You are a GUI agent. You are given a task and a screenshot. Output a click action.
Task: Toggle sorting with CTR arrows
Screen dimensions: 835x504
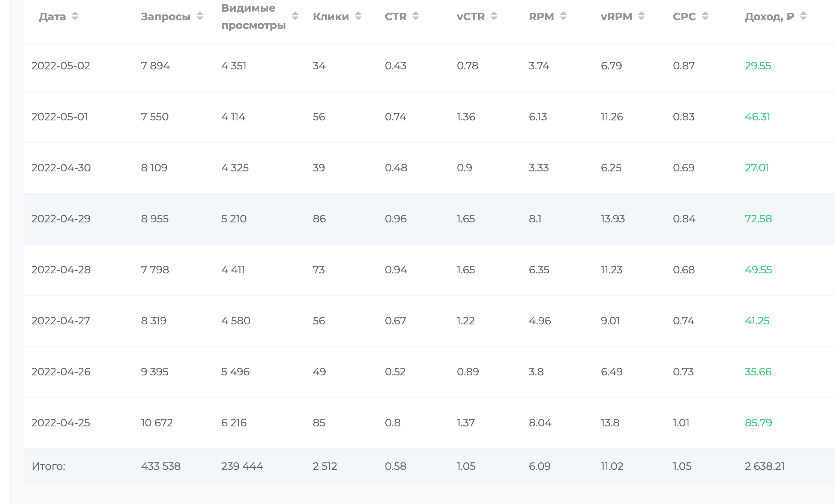(x=416, y=16)
